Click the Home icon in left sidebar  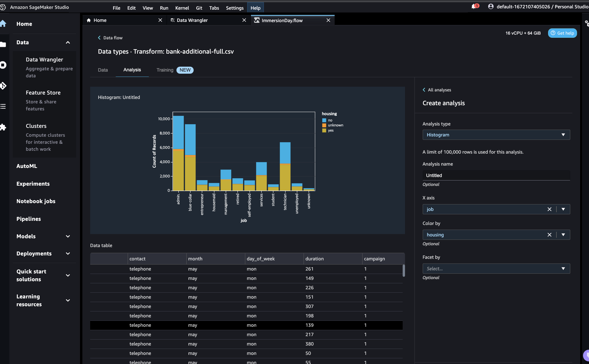pyautogui.click(x=3, y=24)
